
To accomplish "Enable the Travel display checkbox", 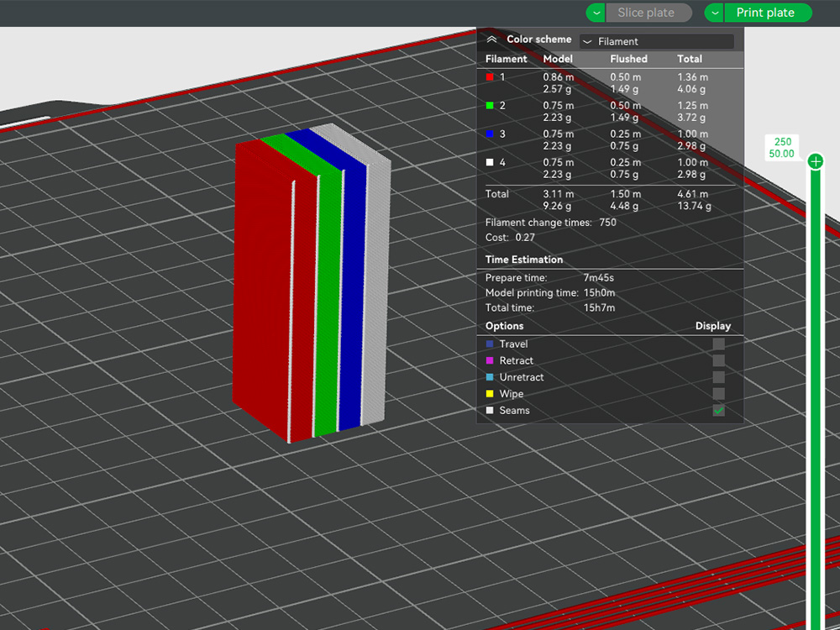I will click(x=718, y=344).
